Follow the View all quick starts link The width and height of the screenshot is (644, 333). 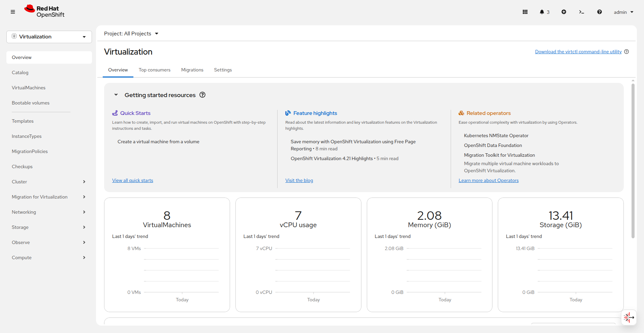pos(133,180)
